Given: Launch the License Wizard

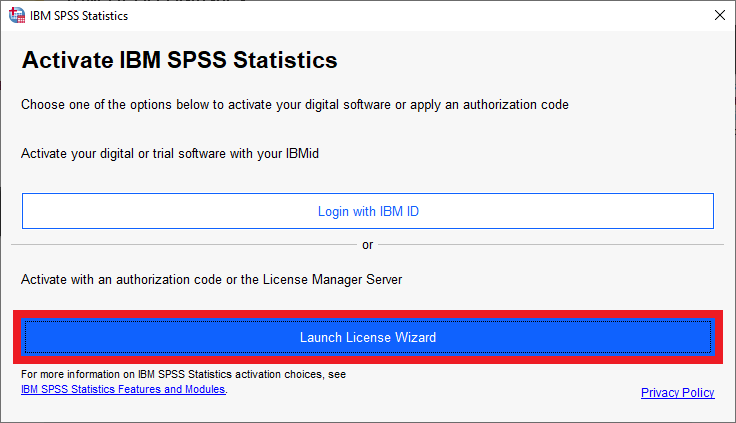Looking at the screenshot, I should [x=368, y=337].
